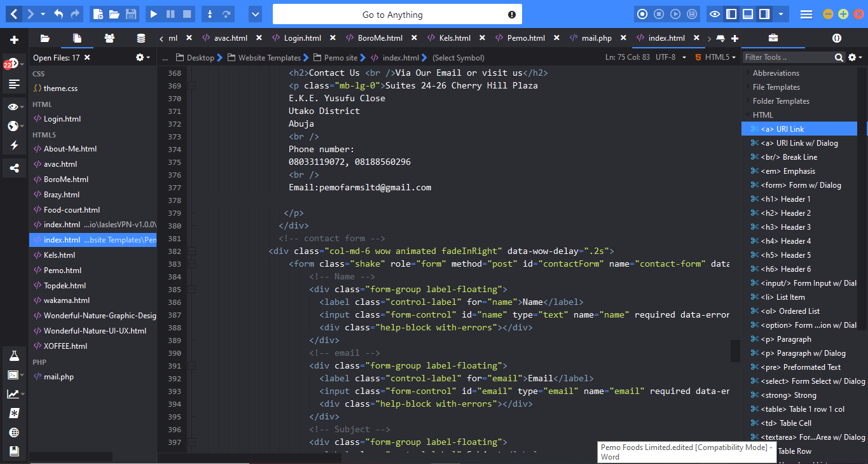The width and height of the screenshot is (868, 464).
Task: Open the Toolbox briefcase panel tab
Action: pyautogui.click(x=773, y=38)
